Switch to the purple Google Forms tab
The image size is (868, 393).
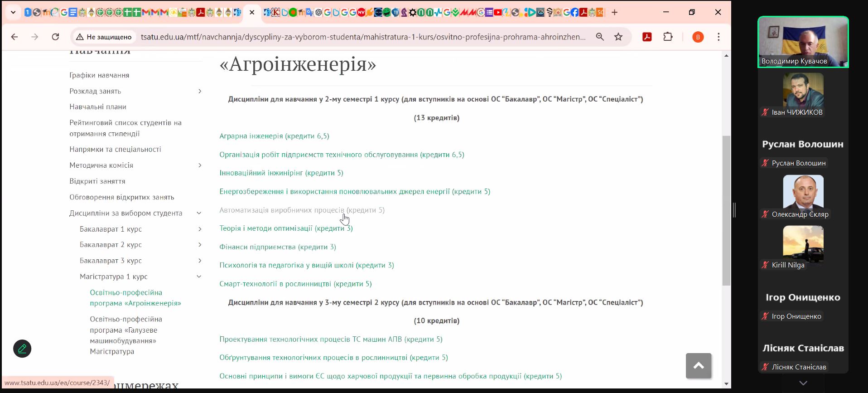coord(489,12)
